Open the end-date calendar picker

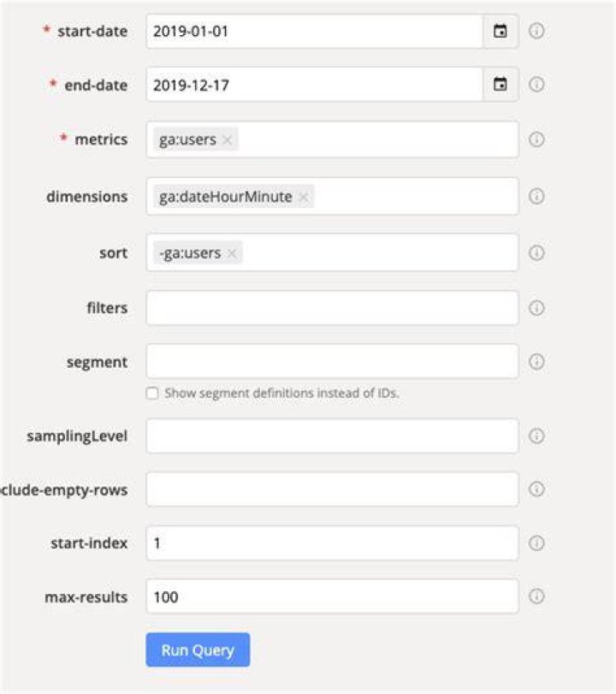pyautogui.click(x=500, y=84)
